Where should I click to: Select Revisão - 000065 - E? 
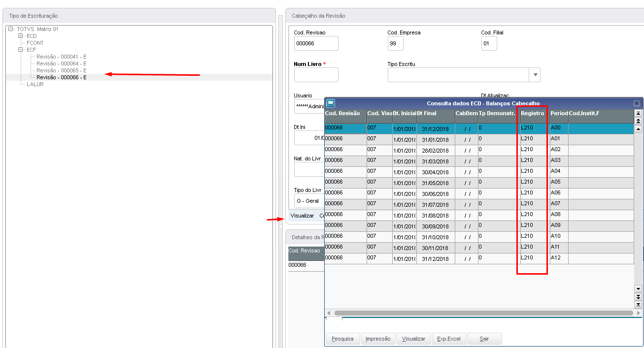(x=62, y=70)
